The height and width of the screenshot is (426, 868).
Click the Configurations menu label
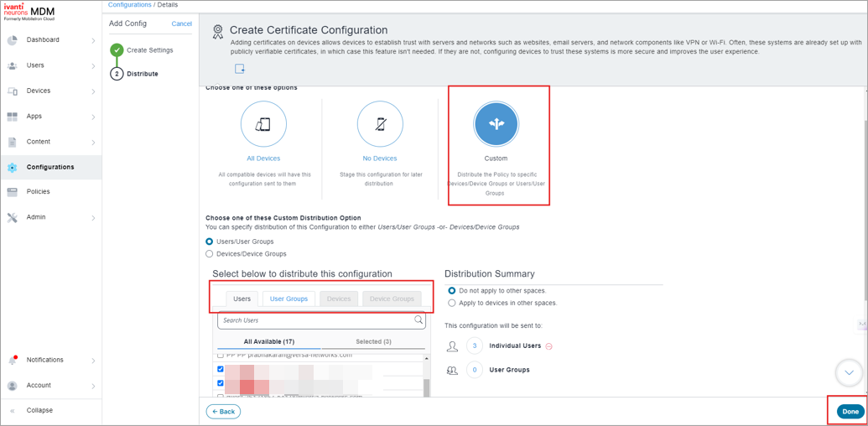50,167
